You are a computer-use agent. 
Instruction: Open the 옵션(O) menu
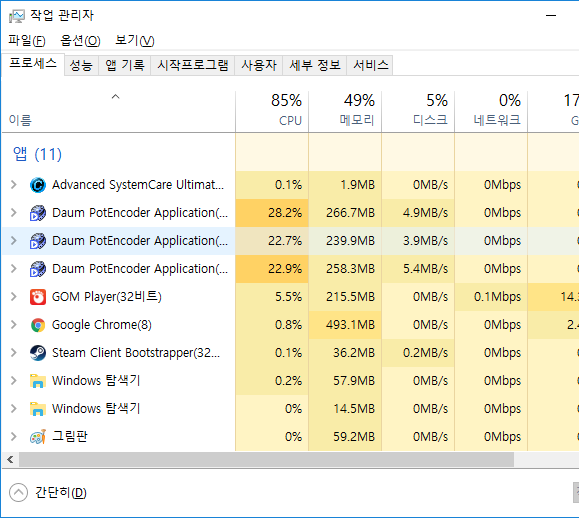pos(80,40)
